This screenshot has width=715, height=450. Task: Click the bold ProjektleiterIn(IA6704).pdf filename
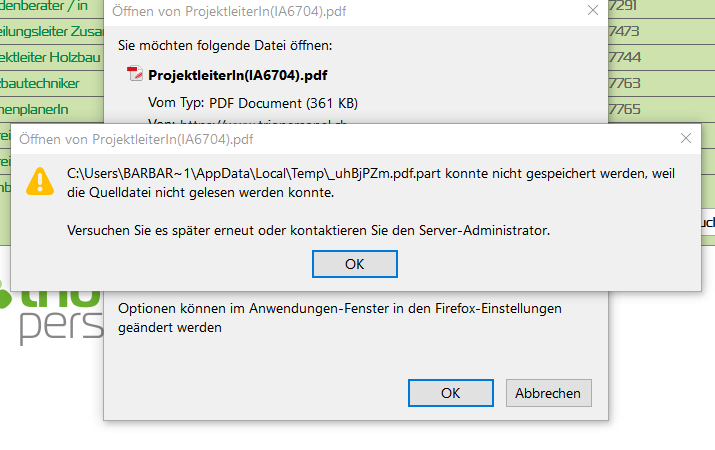(x=238, y=75)
